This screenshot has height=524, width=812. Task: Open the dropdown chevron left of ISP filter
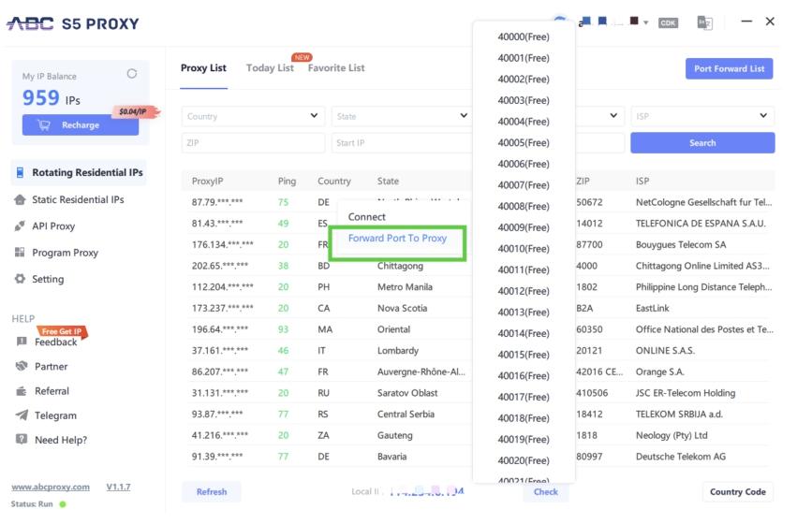coord(613,115)
